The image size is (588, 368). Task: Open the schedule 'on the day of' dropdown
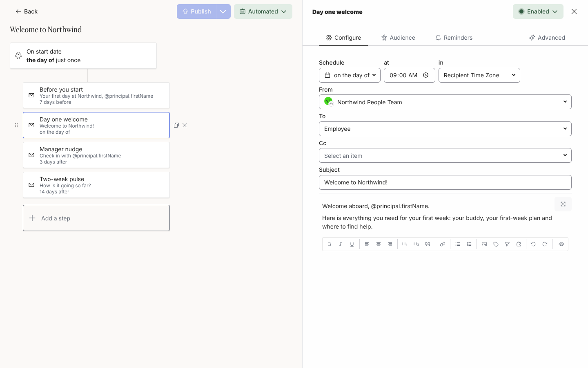click(x=350, y=75)
